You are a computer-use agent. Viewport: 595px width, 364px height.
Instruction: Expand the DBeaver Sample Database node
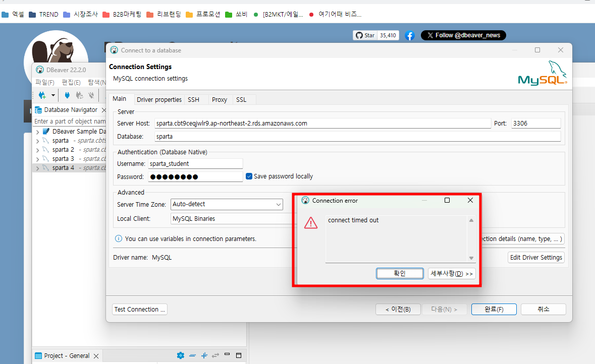click(x=37, y=132)
